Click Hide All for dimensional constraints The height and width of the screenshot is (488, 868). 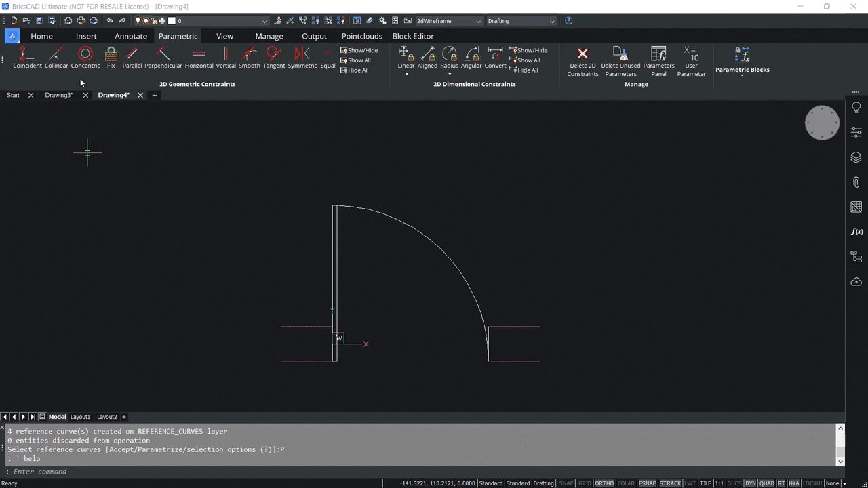(x=524, y=70)
